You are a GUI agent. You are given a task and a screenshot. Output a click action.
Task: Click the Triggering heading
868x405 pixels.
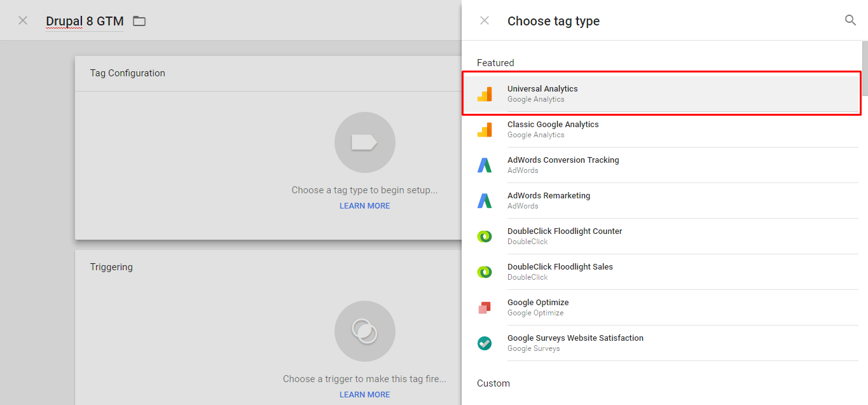(x=111, y=267)
